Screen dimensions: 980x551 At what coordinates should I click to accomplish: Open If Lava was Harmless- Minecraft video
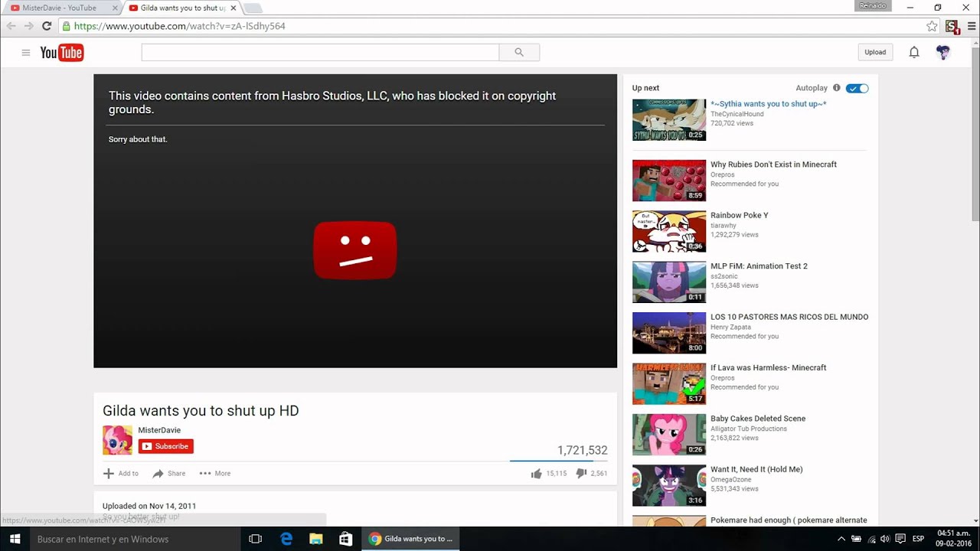tap(768, 368)
